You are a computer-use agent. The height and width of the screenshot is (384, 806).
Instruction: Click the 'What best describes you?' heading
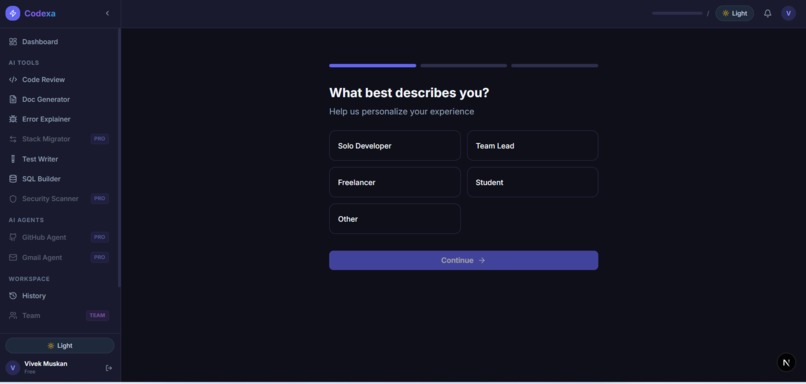coord(409,93)
